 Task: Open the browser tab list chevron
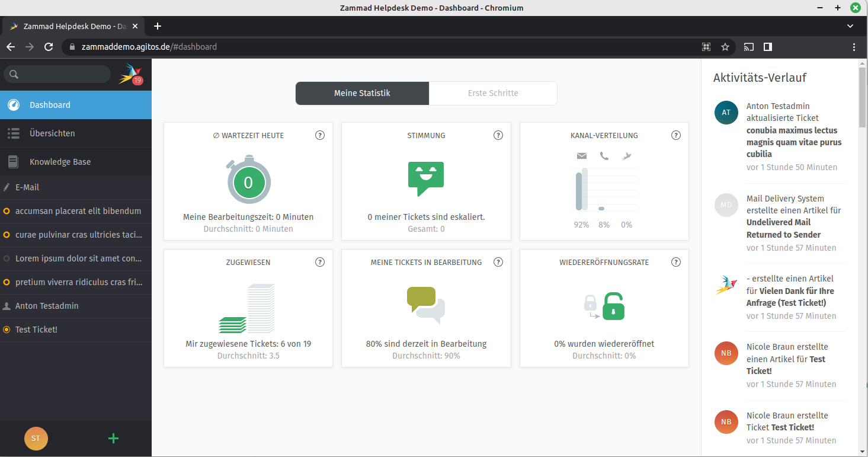850,26
